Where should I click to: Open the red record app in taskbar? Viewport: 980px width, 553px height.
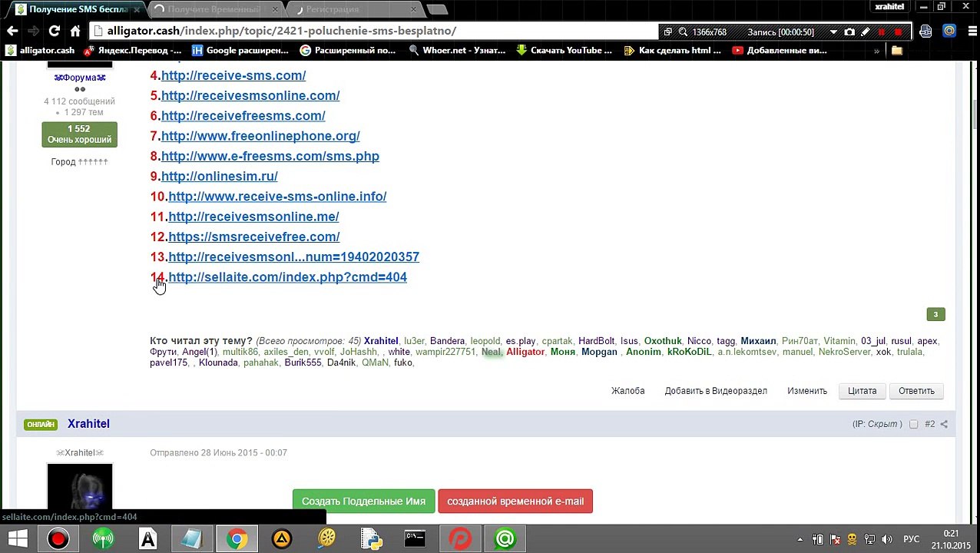click(58, 539)
